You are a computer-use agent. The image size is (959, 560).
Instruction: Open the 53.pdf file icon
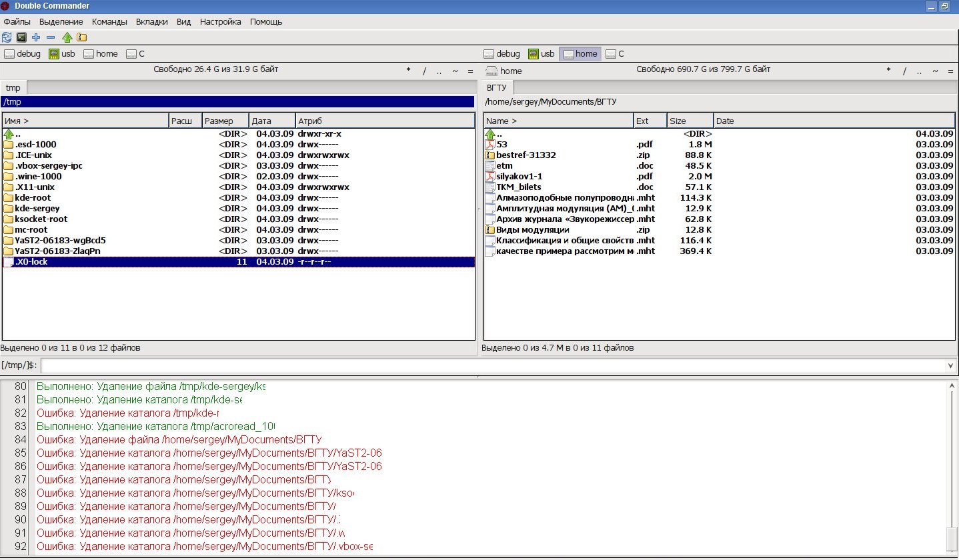pyautogui.click(x=490, y=145)
